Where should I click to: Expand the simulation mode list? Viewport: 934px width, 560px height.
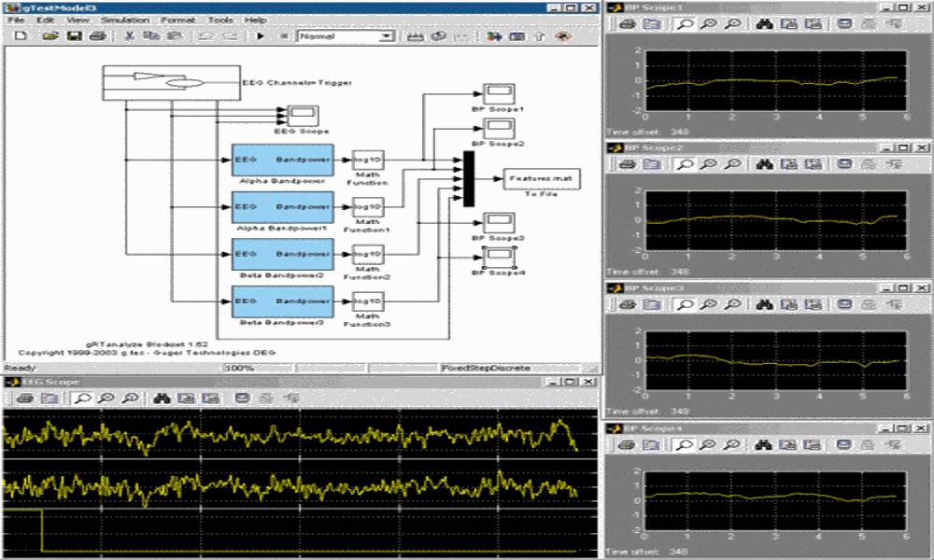[386, 38]
